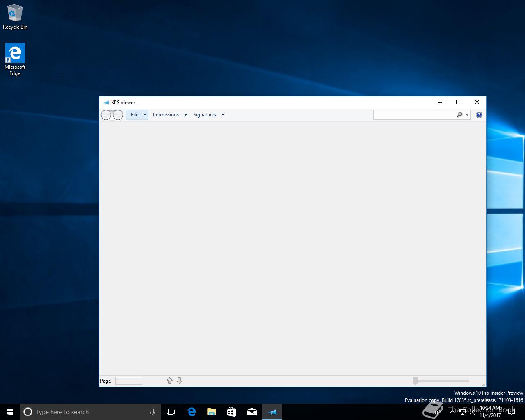Click the resize grip of XPS Viewer
525x420 pixels.
click(x=484, y=384)
